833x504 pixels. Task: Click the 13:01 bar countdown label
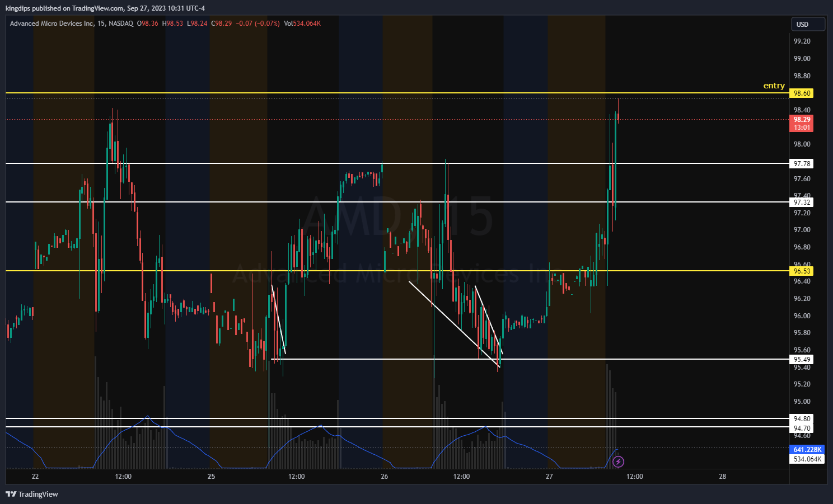(x=802, y=128)
